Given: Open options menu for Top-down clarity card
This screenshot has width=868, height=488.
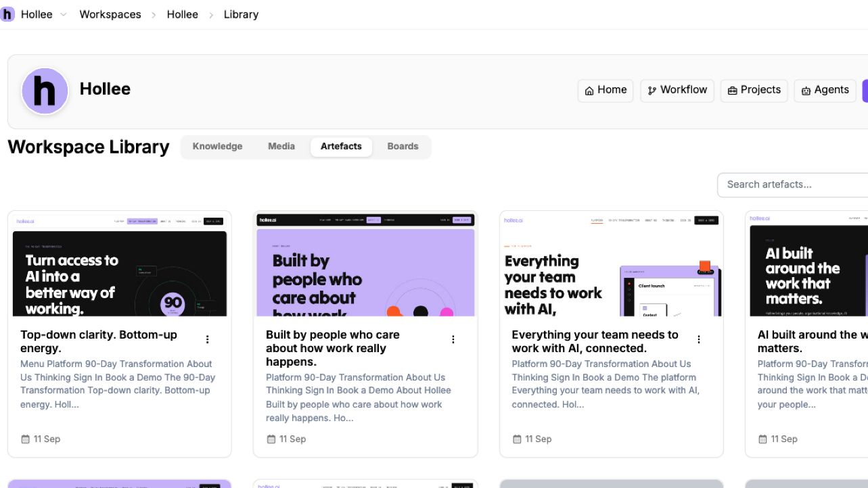Looking at the screenshot, I should [208, 339].
